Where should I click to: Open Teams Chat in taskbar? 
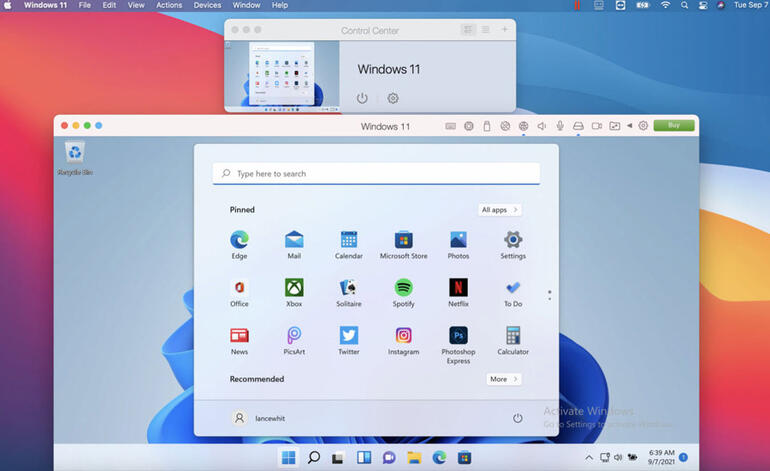389,458
